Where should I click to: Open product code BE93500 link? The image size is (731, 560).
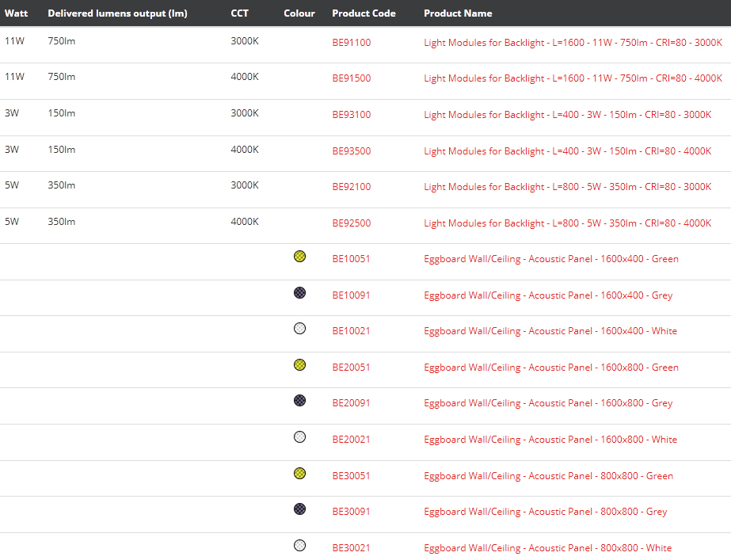351,151
